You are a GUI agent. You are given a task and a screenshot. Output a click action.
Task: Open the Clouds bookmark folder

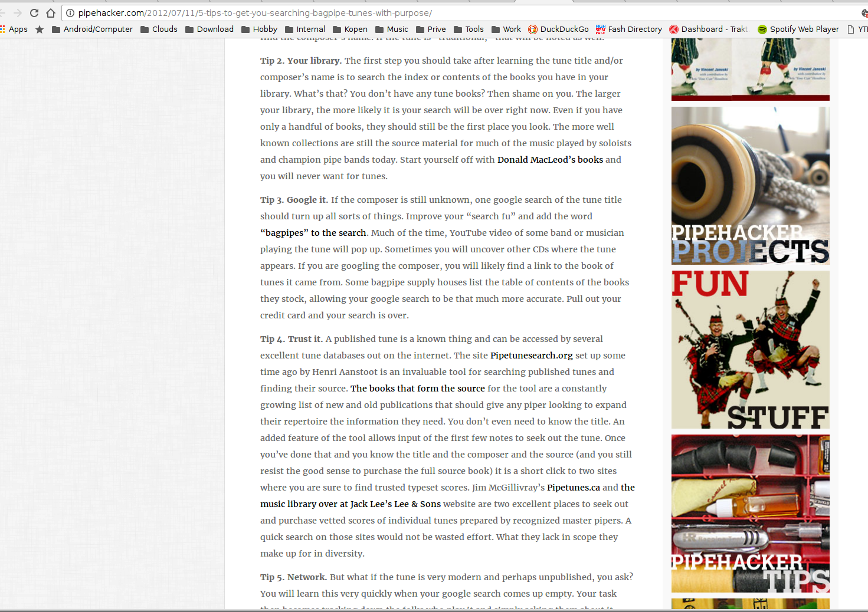click(x=159, y=29)
